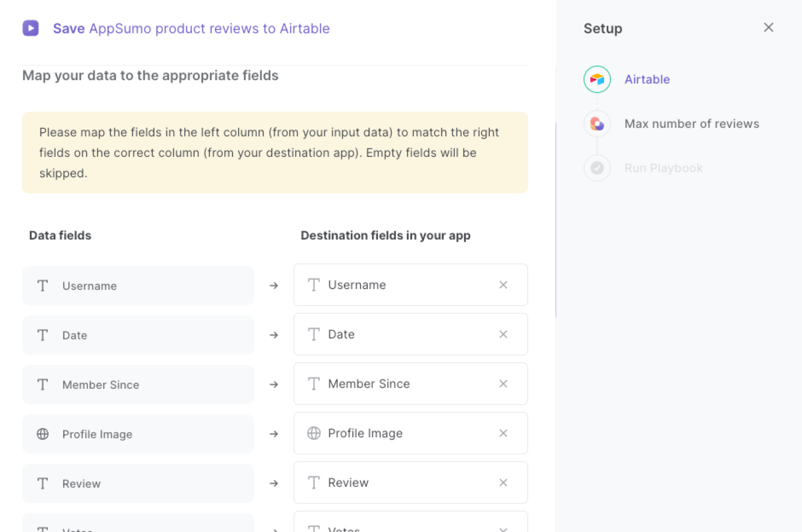Go to Run Playbook step
Screen dimensions: 802x532
pos(664,168)
